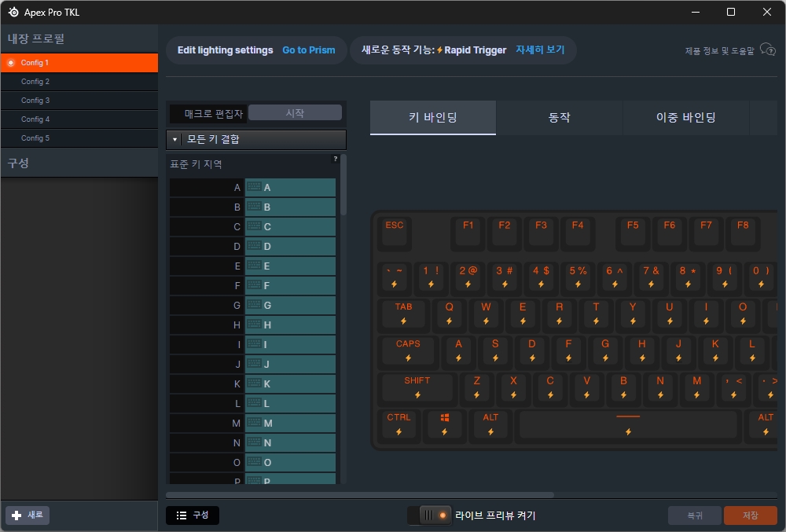Select the 1 ! key on keyboard layout

431,277
